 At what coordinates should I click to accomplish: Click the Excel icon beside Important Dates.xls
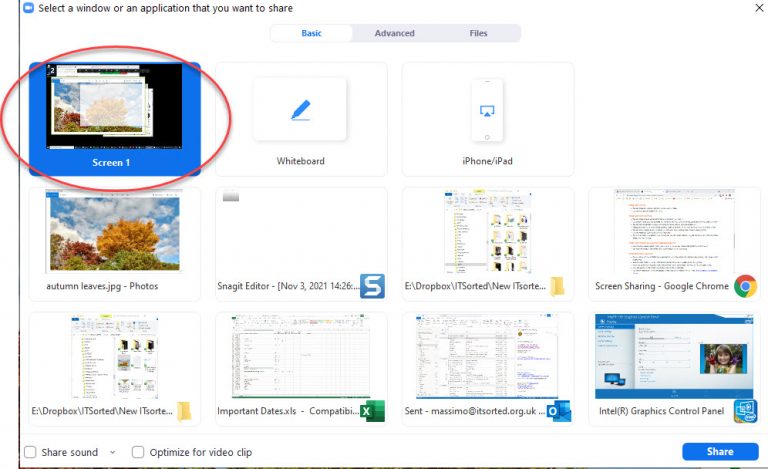[x=372, y=411]
